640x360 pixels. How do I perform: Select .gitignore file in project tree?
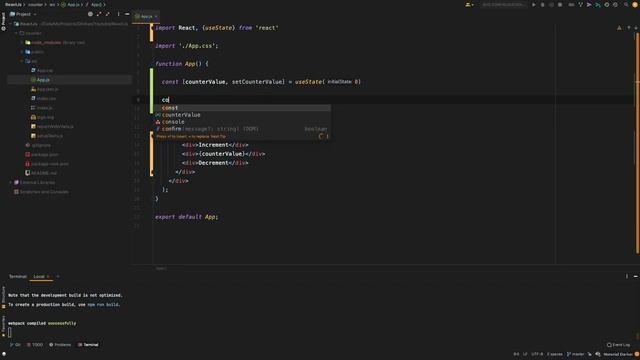tap(38, 145)
